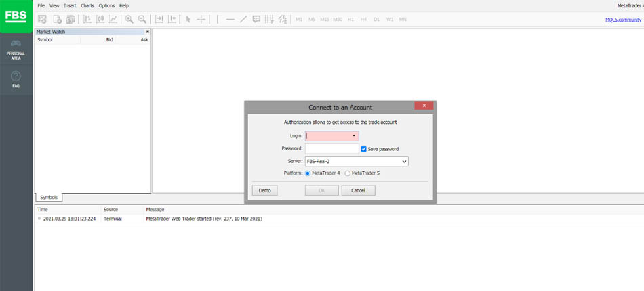Click the FBS logo

pos(16,16)
